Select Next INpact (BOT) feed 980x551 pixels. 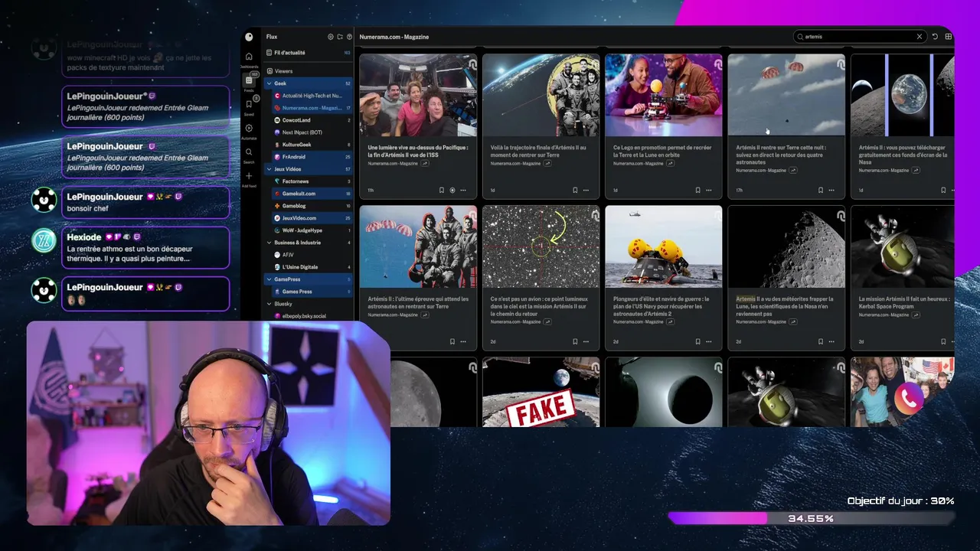point(312,132)
